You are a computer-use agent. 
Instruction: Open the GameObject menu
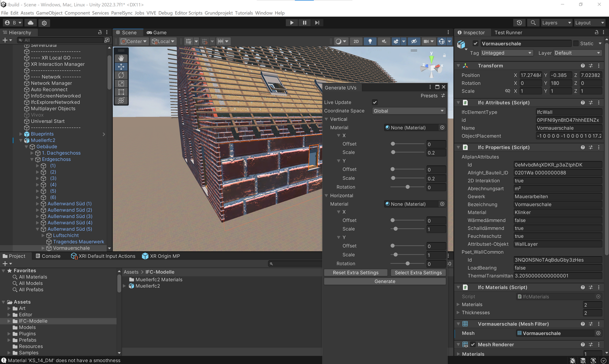[49, 13]
